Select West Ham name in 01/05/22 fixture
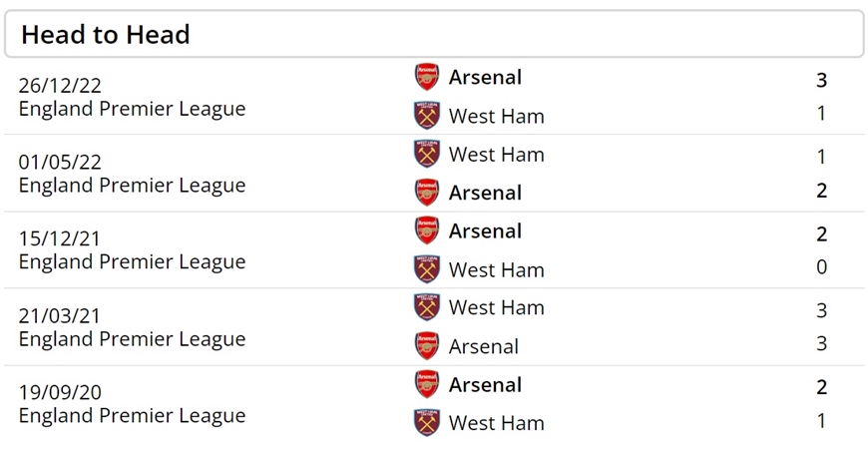 click(x=497, y=155)
